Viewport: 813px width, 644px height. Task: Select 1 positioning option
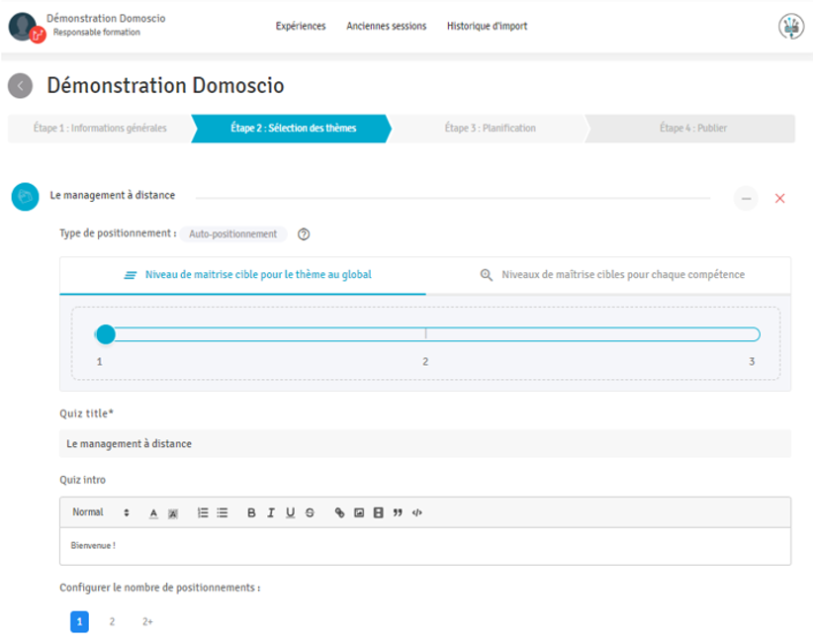[80, 621]
